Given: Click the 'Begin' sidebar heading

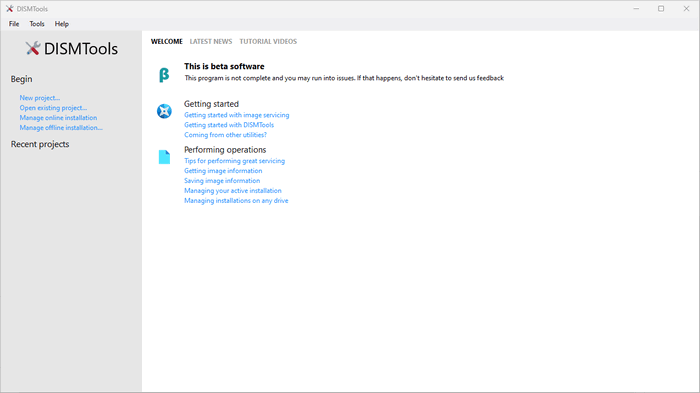Looking at the screenshot, I should point(21,79).
